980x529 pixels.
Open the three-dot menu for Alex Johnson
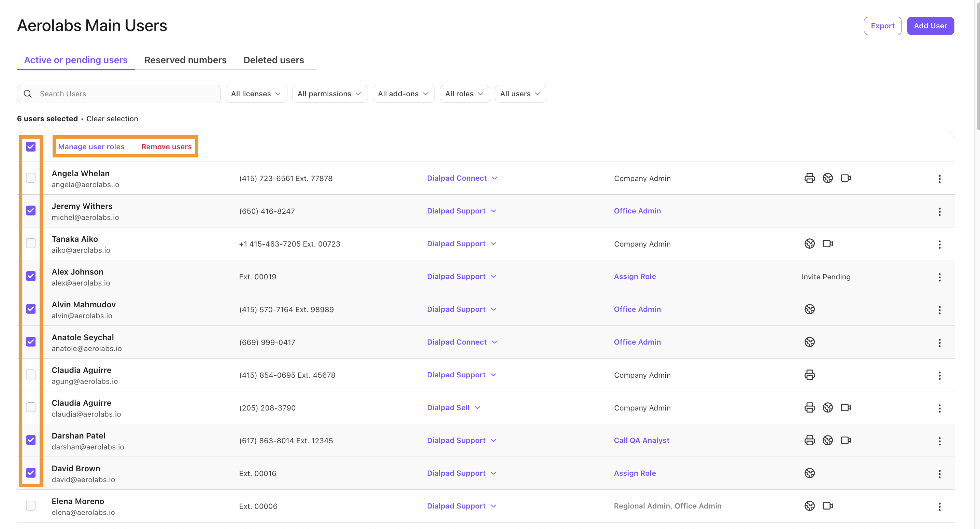point(940,277)
